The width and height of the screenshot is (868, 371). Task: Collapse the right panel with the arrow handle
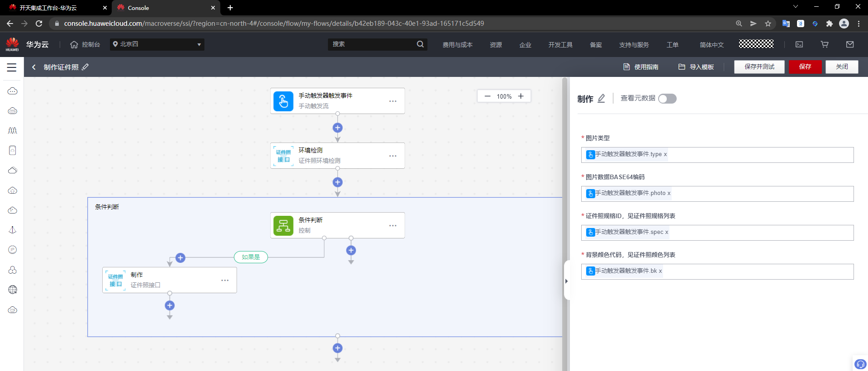[566, 281]
